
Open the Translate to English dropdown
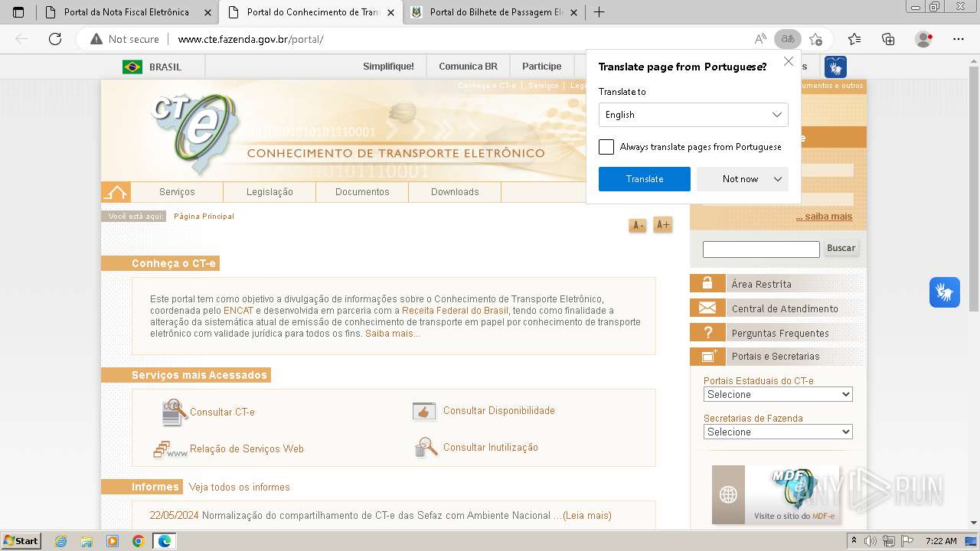pyautogui.click(x=693, y=115)
